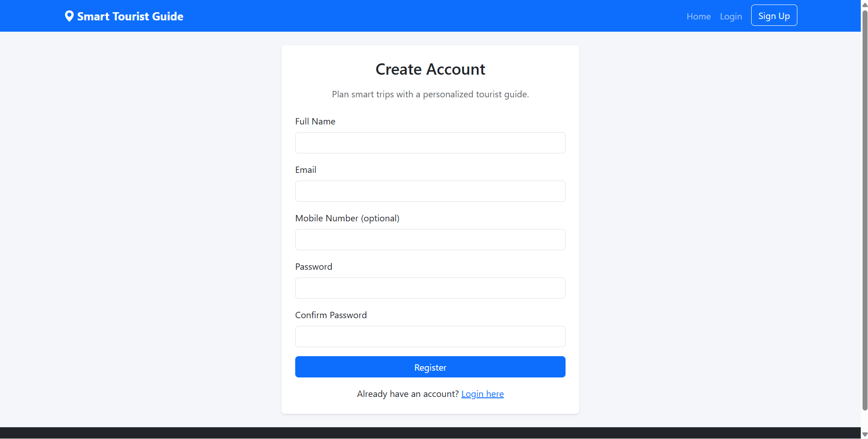This screenshot has height=439, width=868.
Task: Click the Confirm Password label
Action: (x=331, y=315)
